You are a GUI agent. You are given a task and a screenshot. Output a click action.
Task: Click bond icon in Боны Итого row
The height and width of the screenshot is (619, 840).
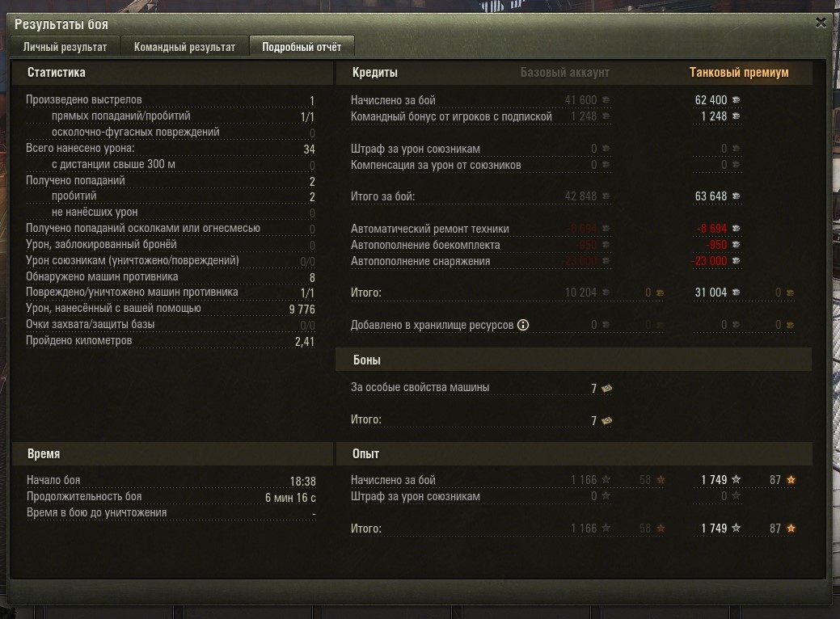coord(607,421)
